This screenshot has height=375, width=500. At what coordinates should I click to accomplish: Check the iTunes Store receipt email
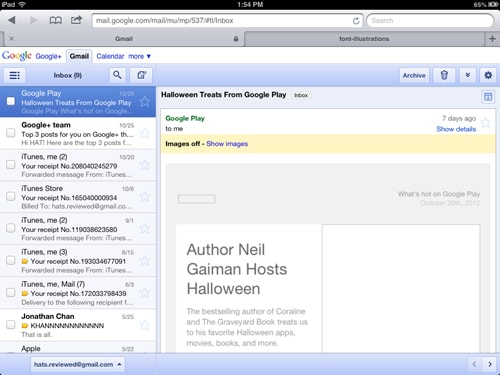[11, 196]
